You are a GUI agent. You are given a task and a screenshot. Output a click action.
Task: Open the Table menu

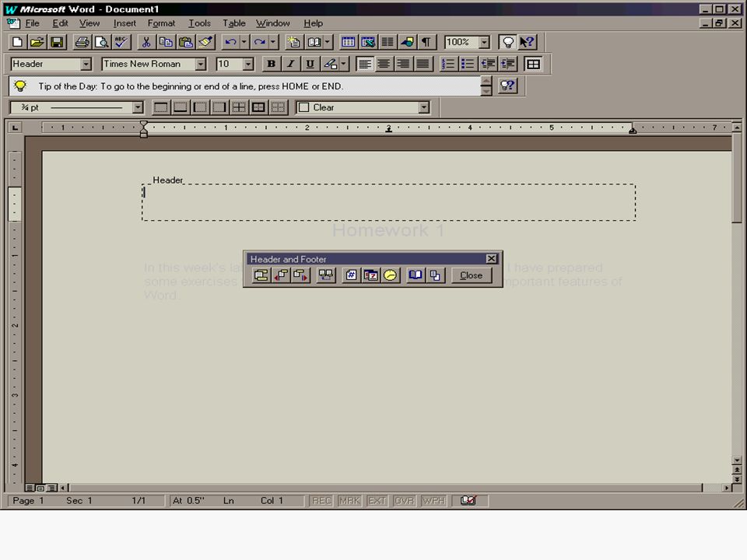click(x=234, y=23)
